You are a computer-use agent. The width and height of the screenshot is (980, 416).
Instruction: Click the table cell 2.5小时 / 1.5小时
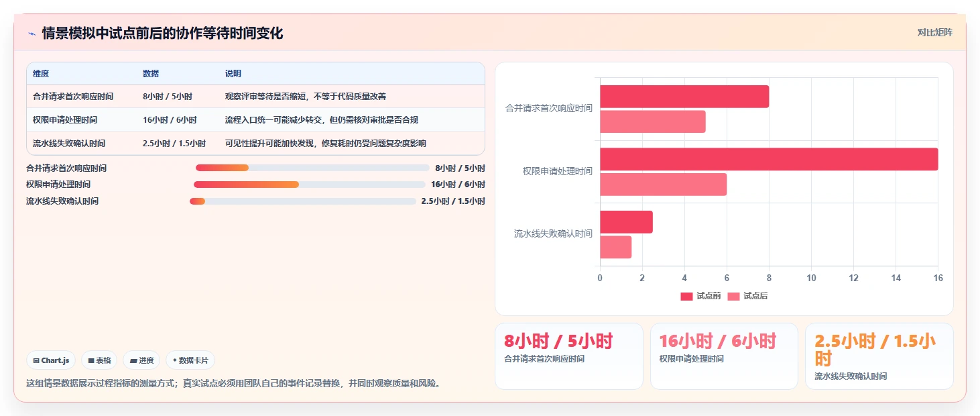tap(174, 144)
